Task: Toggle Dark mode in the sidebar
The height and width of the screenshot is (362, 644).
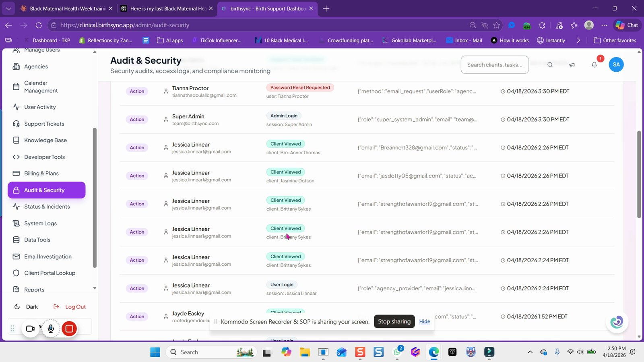Action: (x=26, y=307)
